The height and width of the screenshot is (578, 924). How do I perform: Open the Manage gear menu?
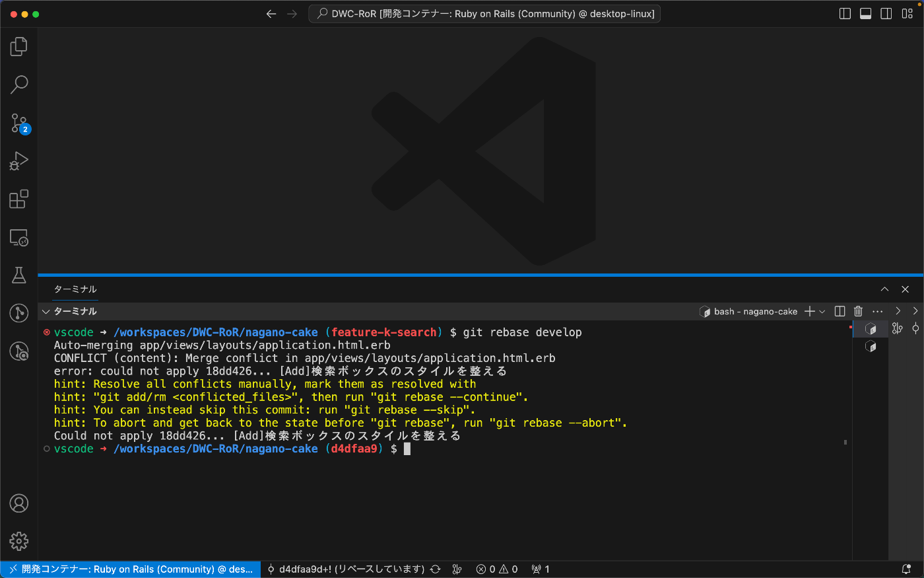click(18, 542)
